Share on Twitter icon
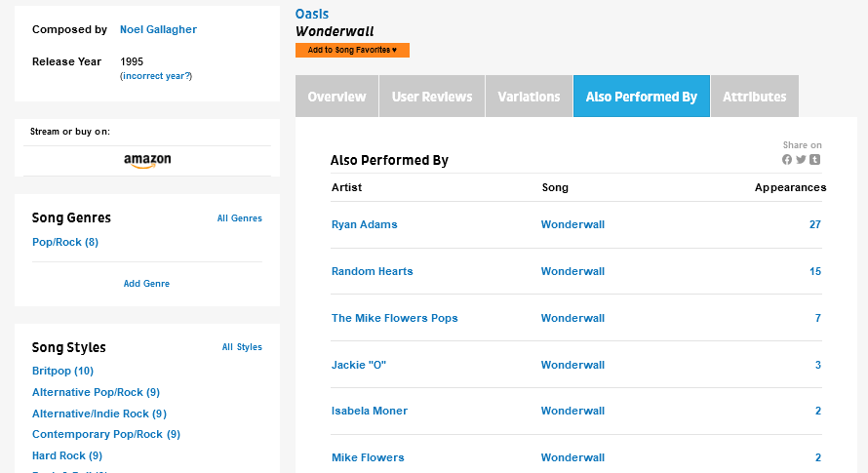The image size is (868, 473). tap(801, 159)
